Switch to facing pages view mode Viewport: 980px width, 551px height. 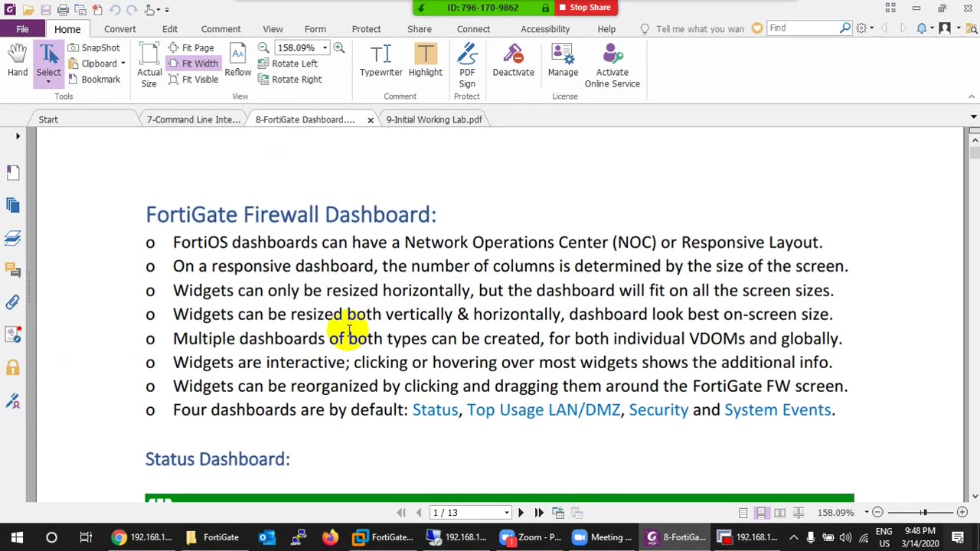coord(779,513)
